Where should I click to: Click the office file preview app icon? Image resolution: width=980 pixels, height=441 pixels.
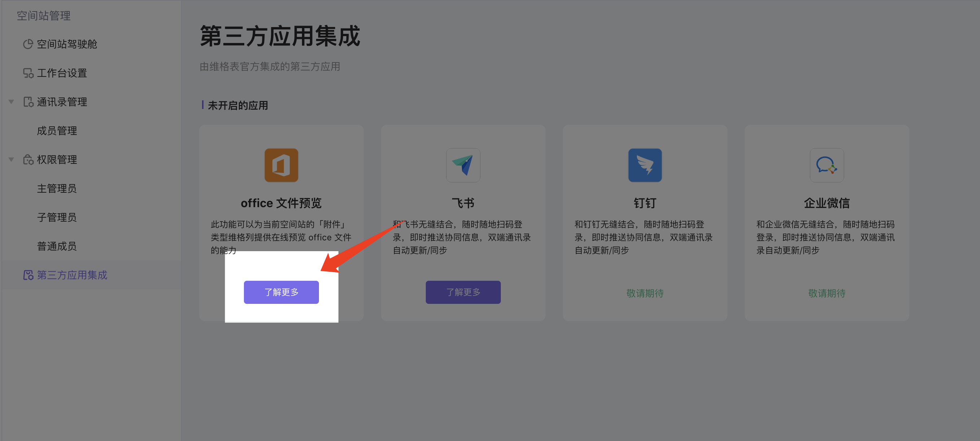pyautogui.click(x=281, y=165)
